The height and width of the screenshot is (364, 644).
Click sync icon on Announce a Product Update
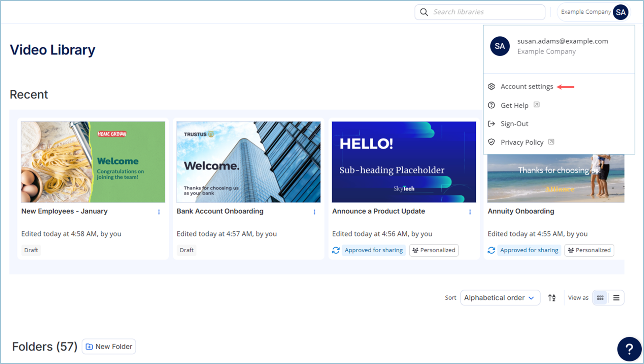[336, 250]
